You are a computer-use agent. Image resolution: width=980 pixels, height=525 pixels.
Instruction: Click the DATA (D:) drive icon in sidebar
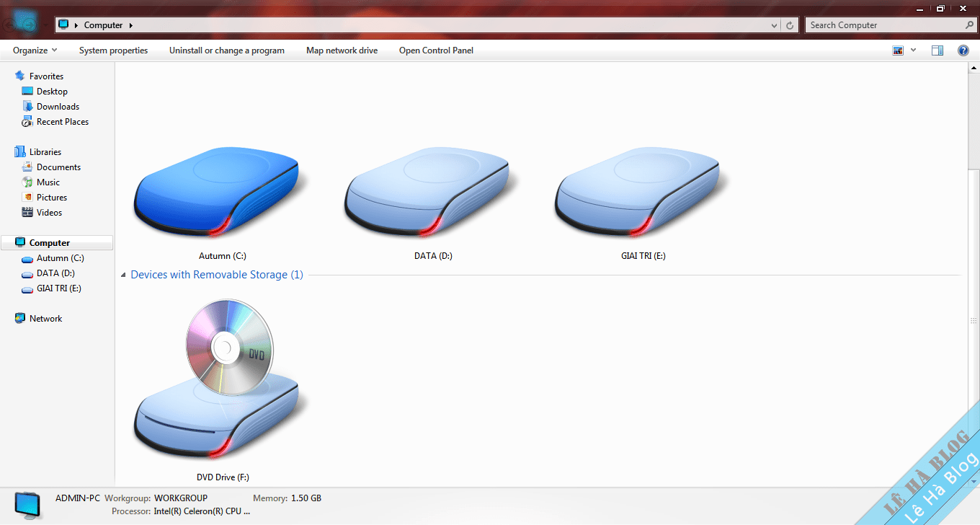point(27,273)
